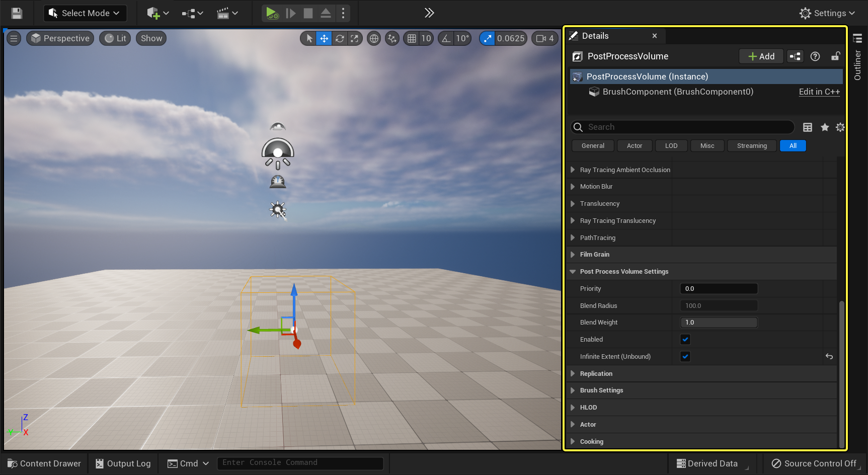Change the grid snap value 10
The width and height of the screenshot is (868, 475).
tap(426, 38)
